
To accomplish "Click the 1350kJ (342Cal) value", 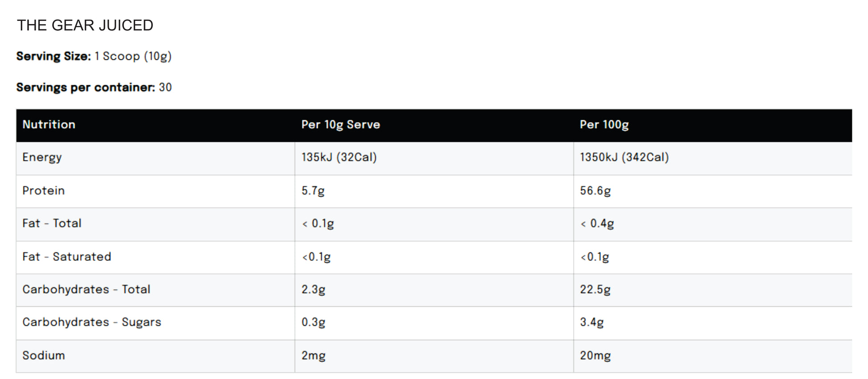I will pyautogui.click(x=624, y=157).
